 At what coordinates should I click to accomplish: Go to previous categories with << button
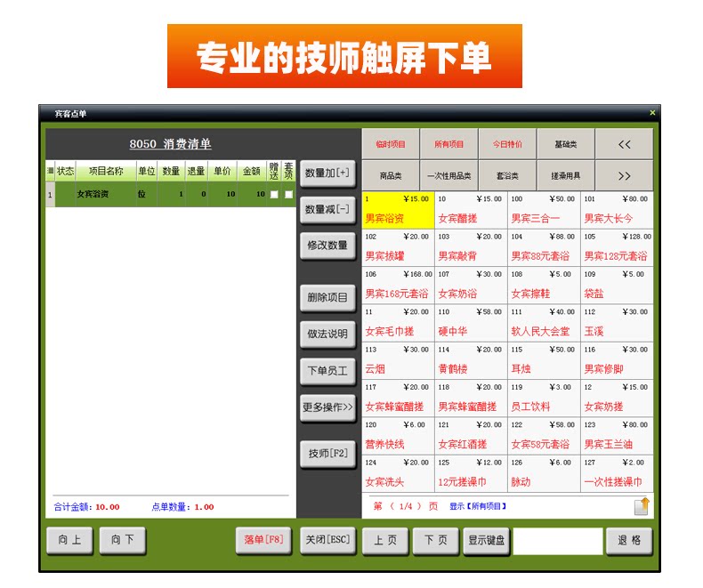click(624, 144)
